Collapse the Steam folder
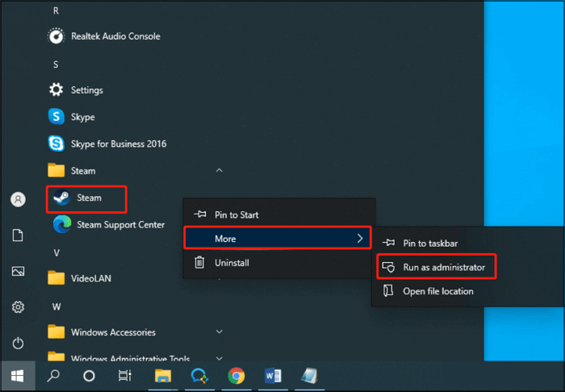 [219, 171]
